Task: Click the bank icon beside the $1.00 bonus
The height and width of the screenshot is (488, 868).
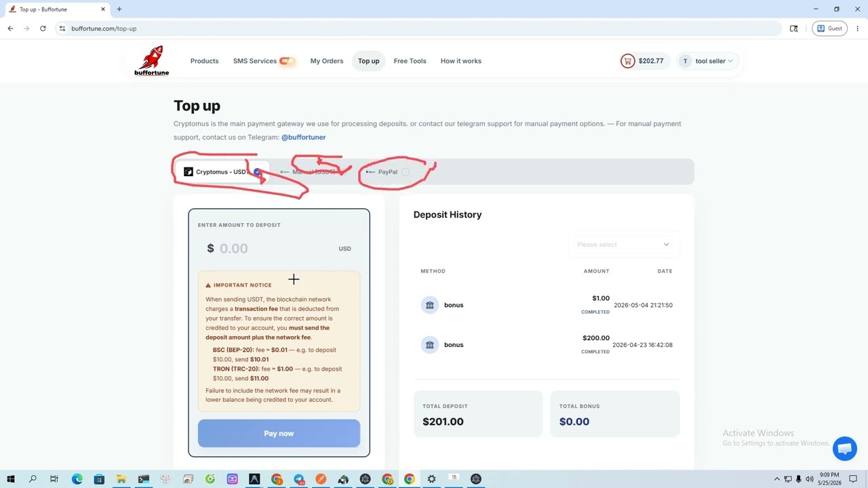Action: point(429,305)
